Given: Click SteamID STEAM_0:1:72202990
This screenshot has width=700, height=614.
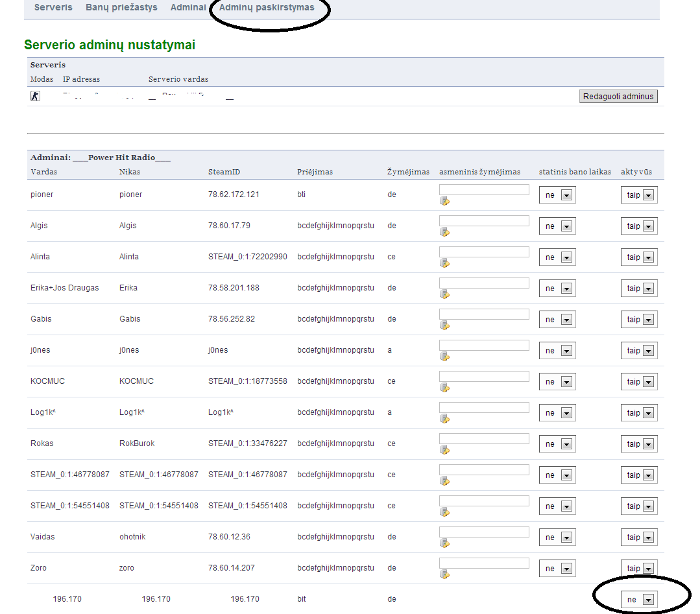Looking at the screenshot, I should coord(247,257).
